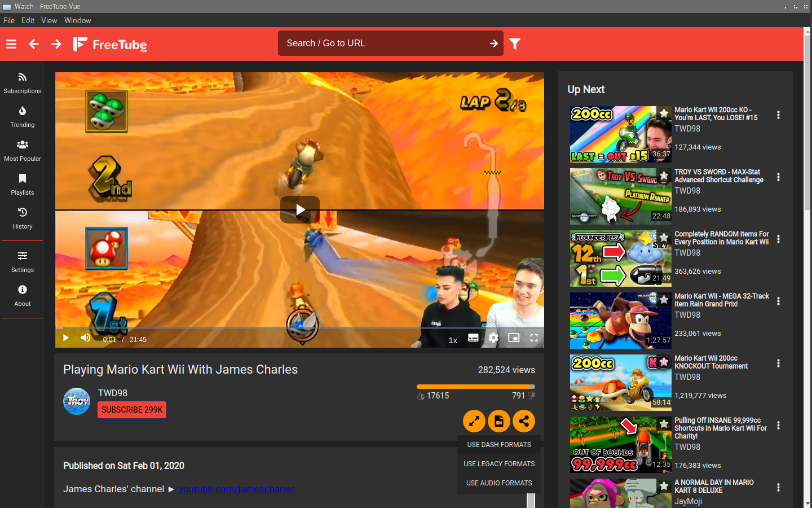Open the Trending page

pyautogui.click(x=23, y=116)
